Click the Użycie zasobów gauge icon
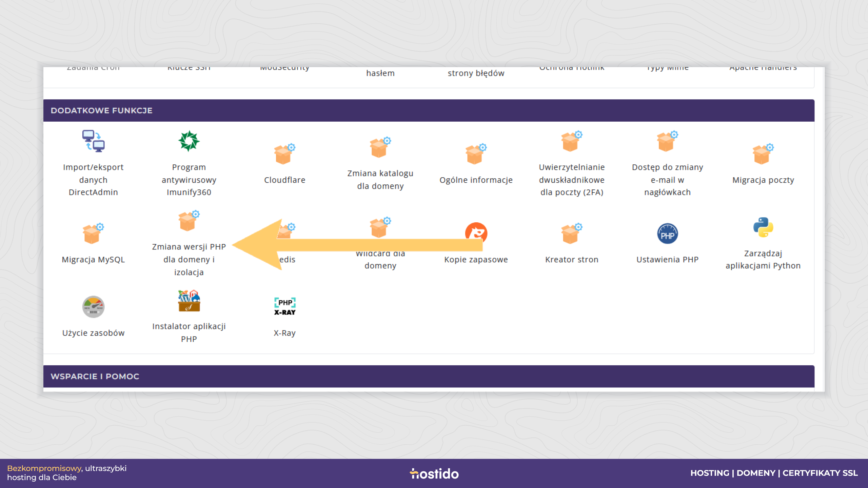This screenshot has height=488, width=868. point(93,307)
